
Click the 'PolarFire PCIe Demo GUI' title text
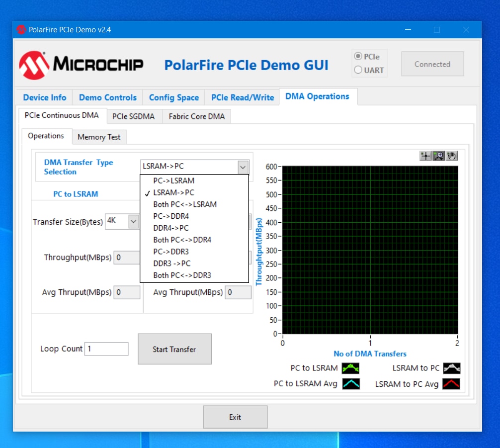246,65
